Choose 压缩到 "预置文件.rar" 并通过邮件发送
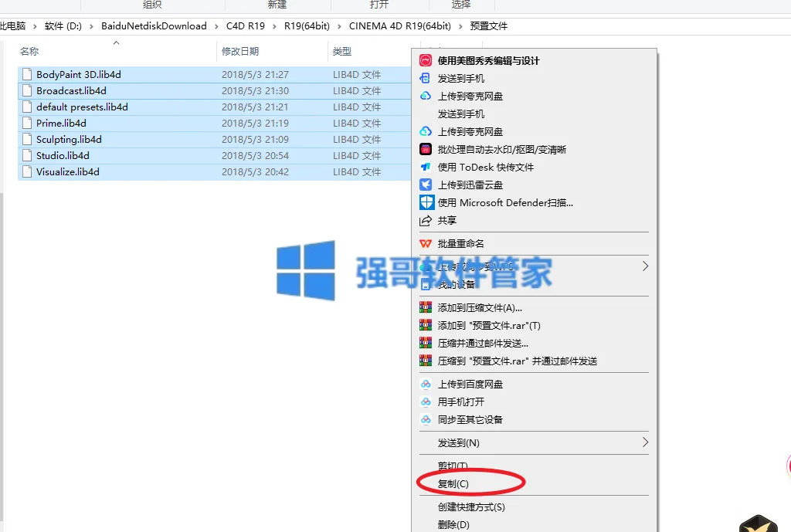Image resolution: width=791 pixels, height=532 pixels. (x=517, y=361)
